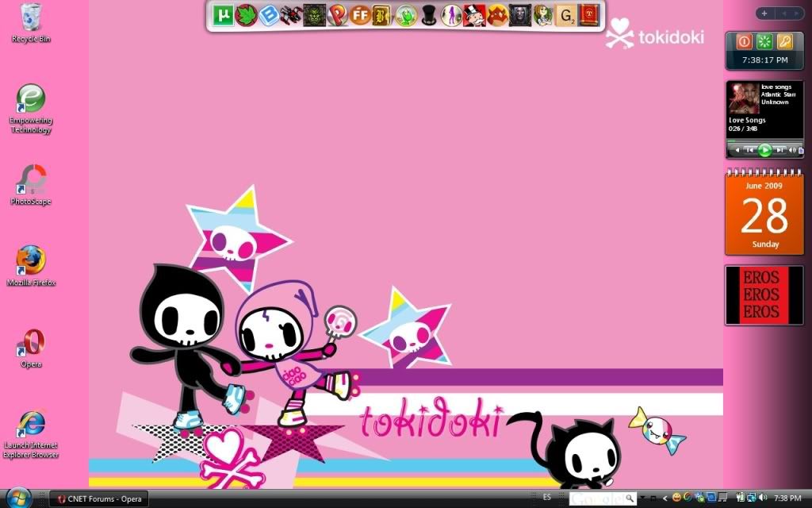Image resolution: width=812 pixels, height=508 pixels.
Task: Select the Recycle Bin icon
Action: [x=31, y=16]
